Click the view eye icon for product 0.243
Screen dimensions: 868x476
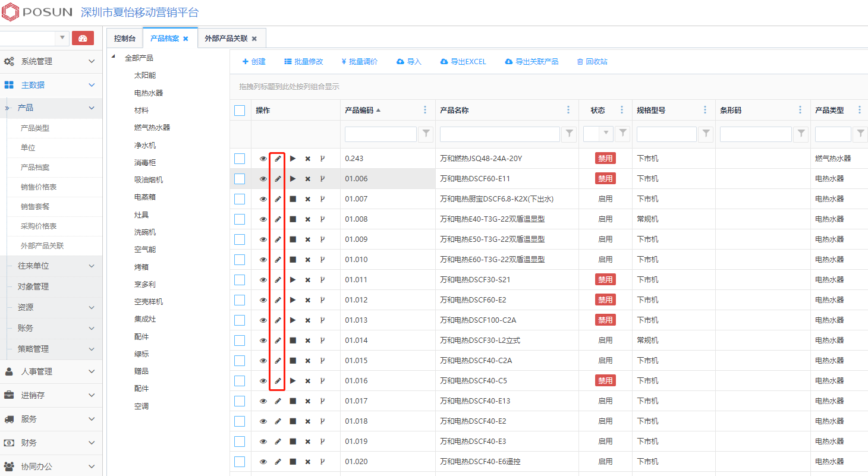263,159
